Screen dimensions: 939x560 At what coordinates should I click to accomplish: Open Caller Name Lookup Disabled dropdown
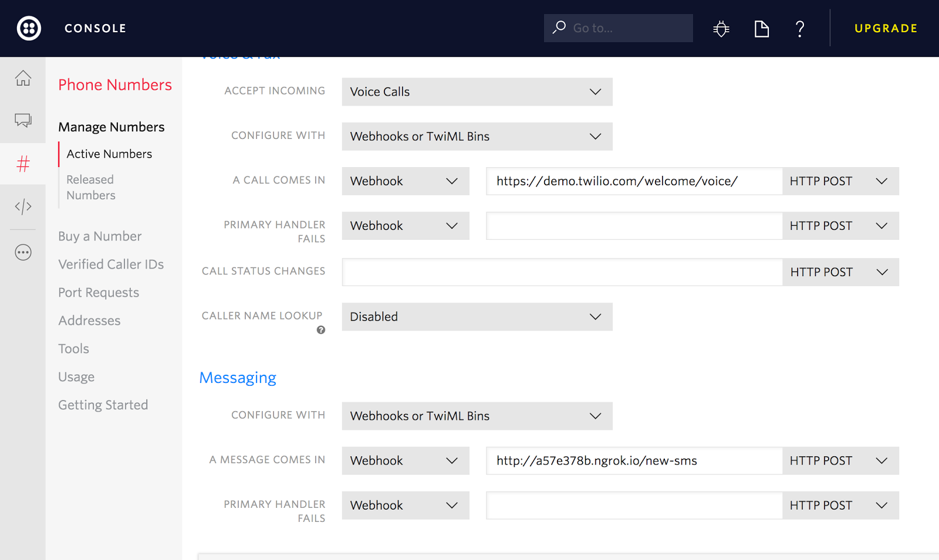pos(477,317)
